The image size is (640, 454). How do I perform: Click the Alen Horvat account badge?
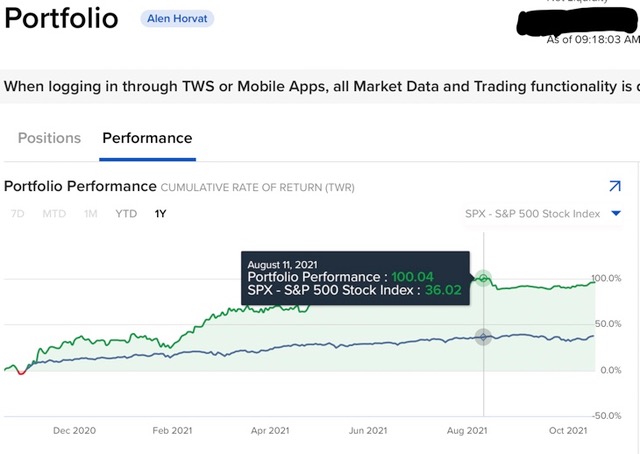(x=177, y=19)
